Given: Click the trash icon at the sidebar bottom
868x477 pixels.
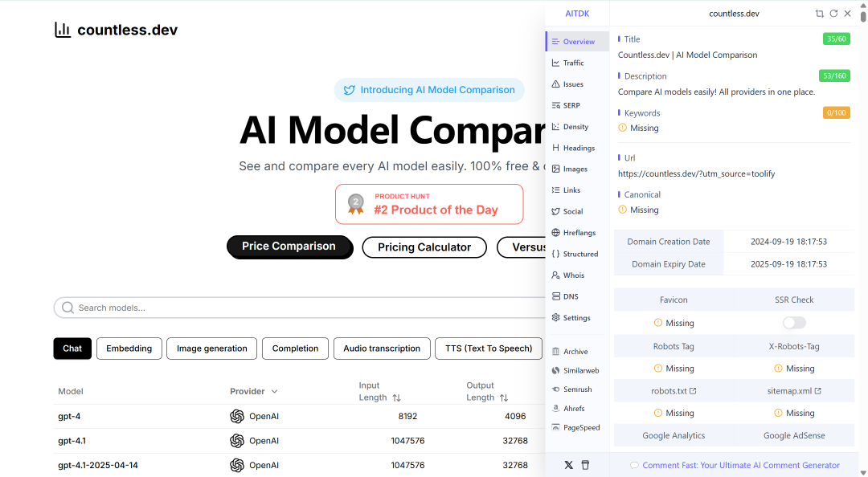Looking at the screenshot, I should [x=585, y=465].
